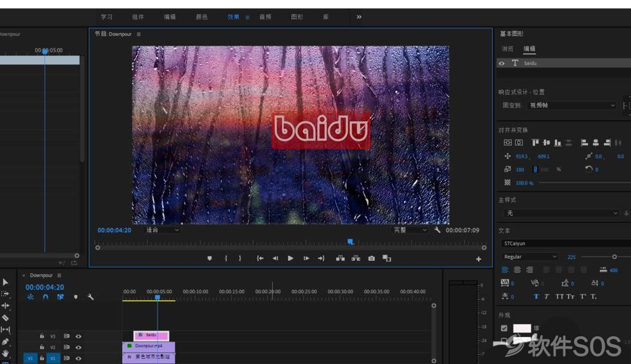
Task: Go to the In point
Action: click(260, 259)
